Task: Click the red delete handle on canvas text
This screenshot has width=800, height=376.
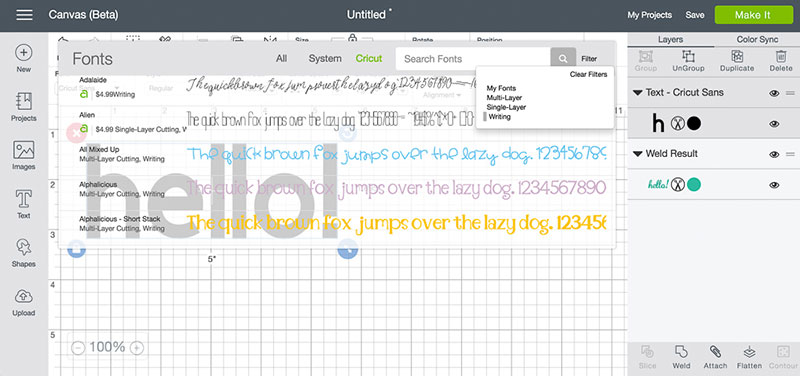Action: (76, 134)
